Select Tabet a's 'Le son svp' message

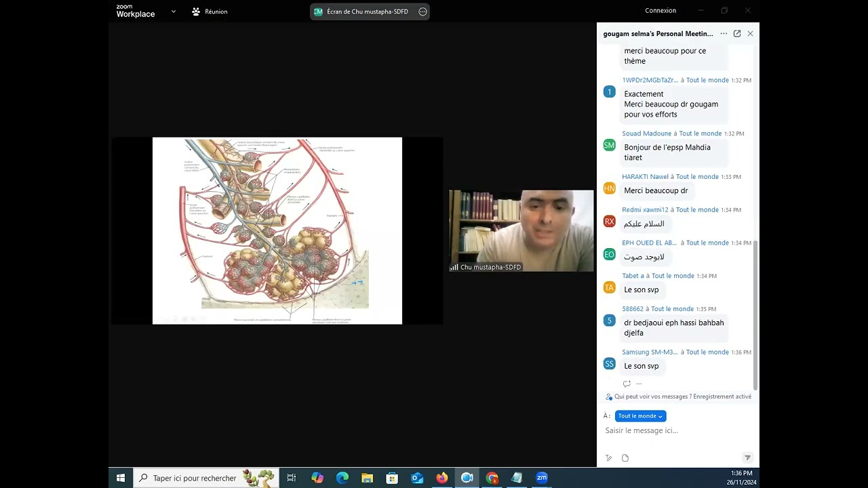click(x=642, y=290)
